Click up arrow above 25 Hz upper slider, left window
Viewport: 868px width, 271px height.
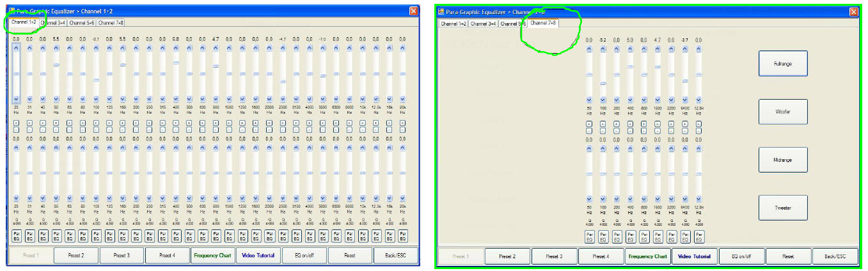[x=16, y=47]
